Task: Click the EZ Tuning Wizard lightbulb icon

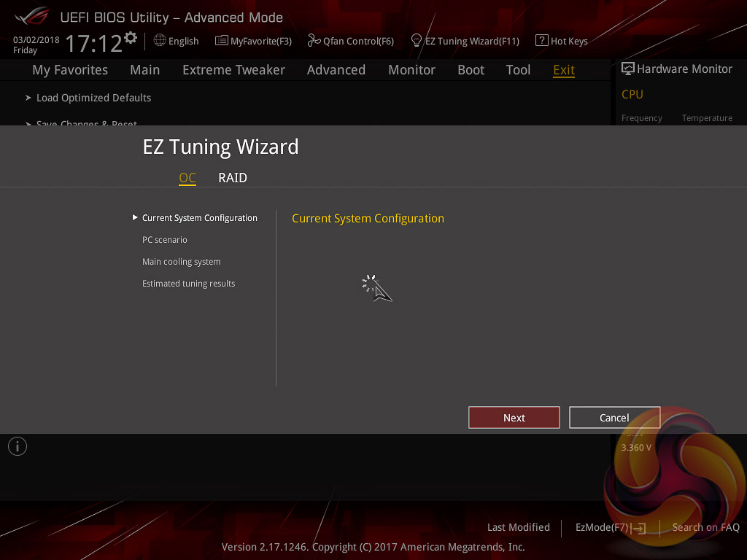Action: [417, 41]
